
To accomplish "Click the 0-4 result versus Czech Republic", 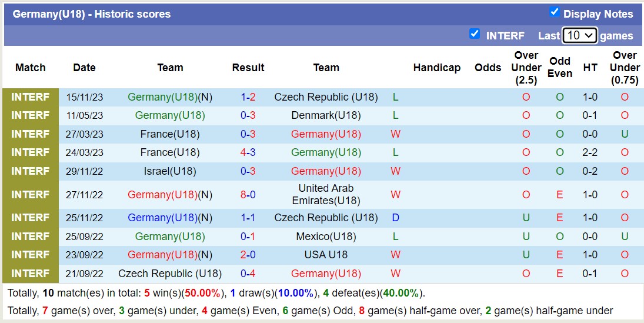I will click(248, 274).
